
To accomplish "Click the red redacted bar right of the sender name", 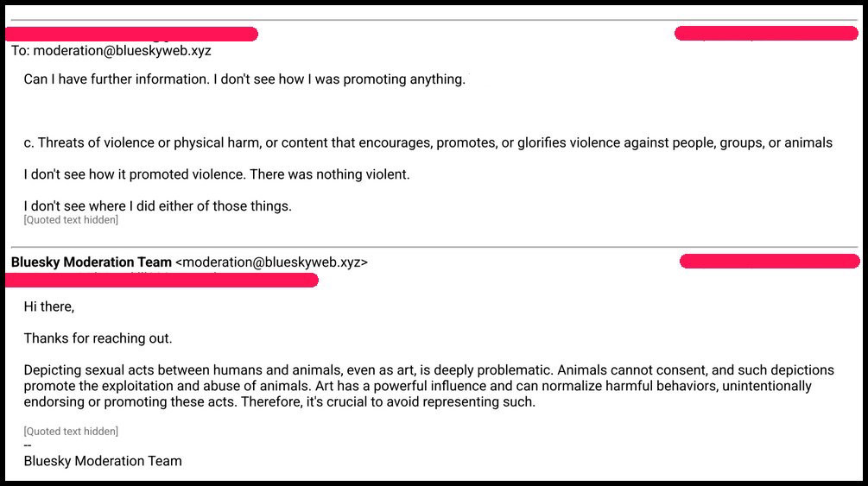I will click(x=770, y=262).
